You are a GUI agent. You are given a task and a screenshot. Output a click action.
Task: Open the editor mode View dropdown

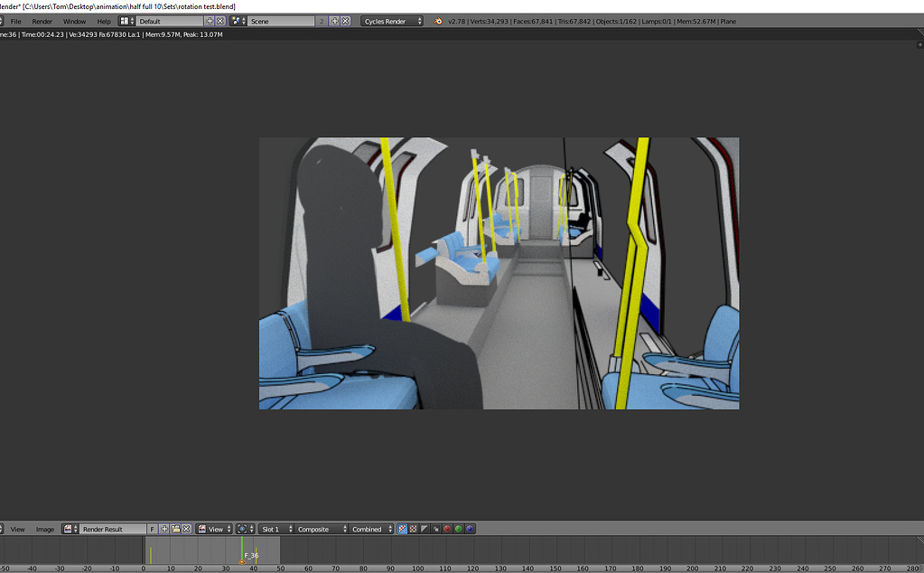[214, 530]
